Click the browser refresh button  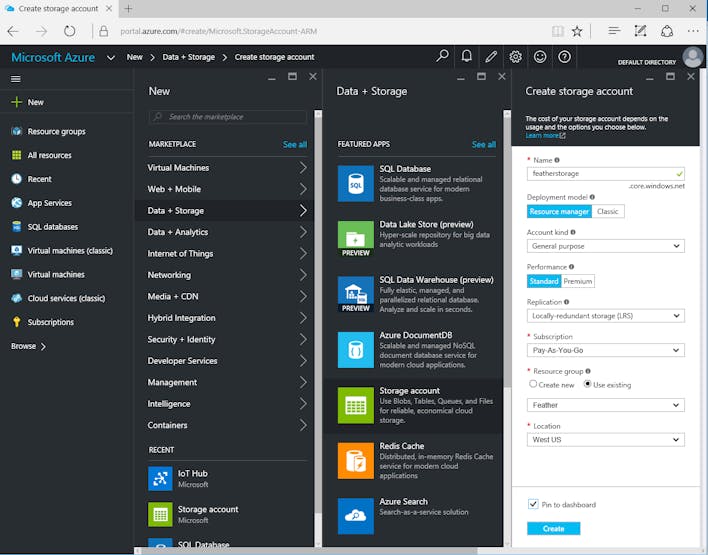(70, 31)
